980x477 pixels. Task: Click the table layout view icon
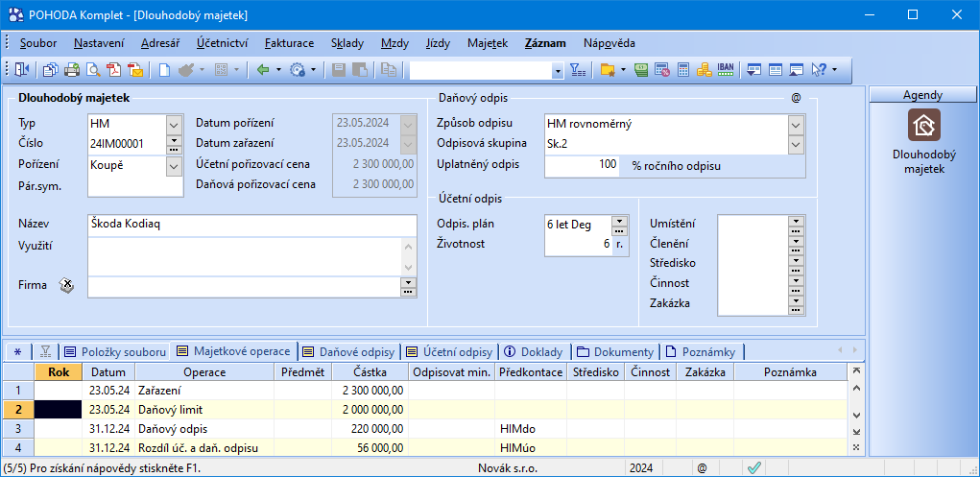click(x=775, y=71)
